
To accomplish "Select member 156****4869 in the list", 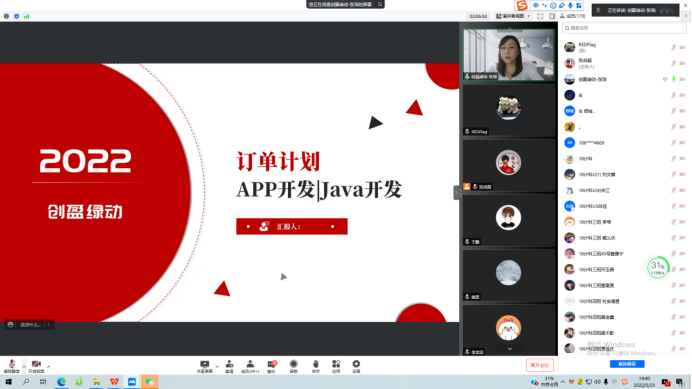I will click(624, 143).
